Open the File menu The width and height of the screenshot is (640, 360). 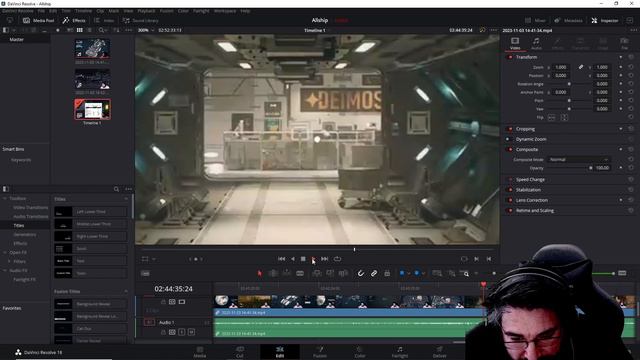(x=41, y=11)
